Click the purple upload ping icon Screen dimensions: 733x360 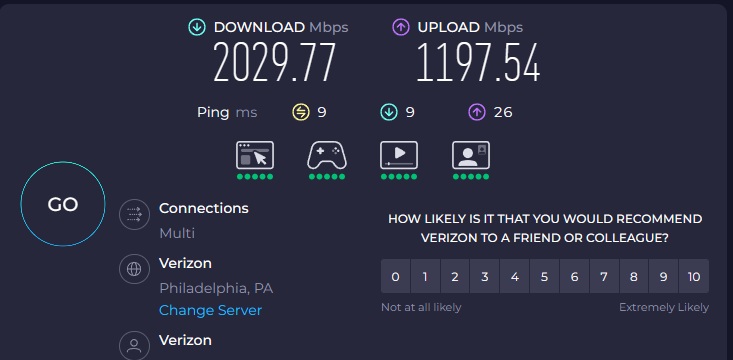pyautogui.click(x=477, y=112)
